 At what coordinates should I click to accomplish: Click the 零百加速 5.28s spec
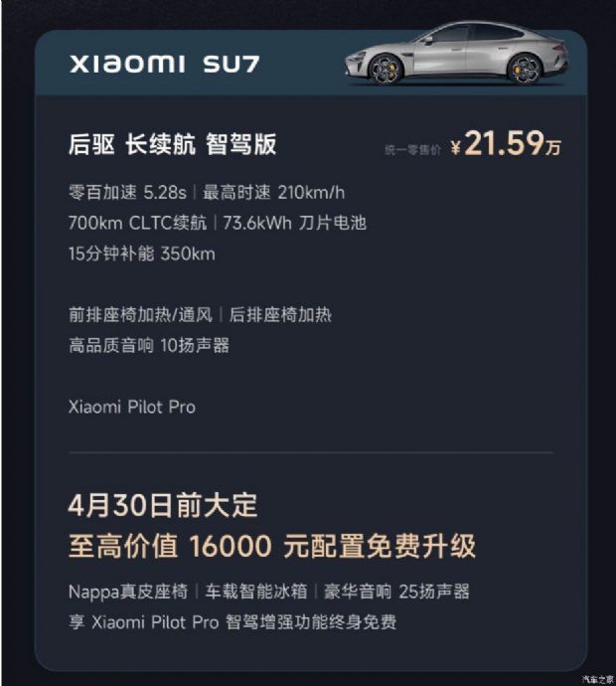tap(127, 193)
